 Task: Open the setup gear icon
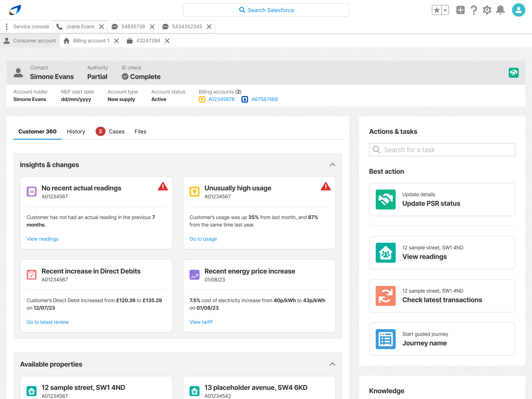pos(487,10)
